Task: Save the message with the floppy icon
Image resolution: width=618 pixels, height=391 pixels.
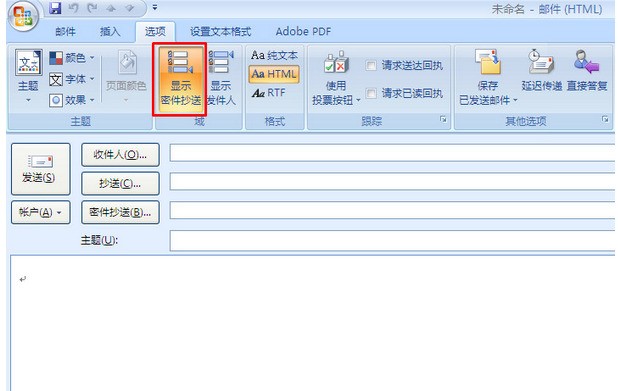Action: (x=55, y=7)
